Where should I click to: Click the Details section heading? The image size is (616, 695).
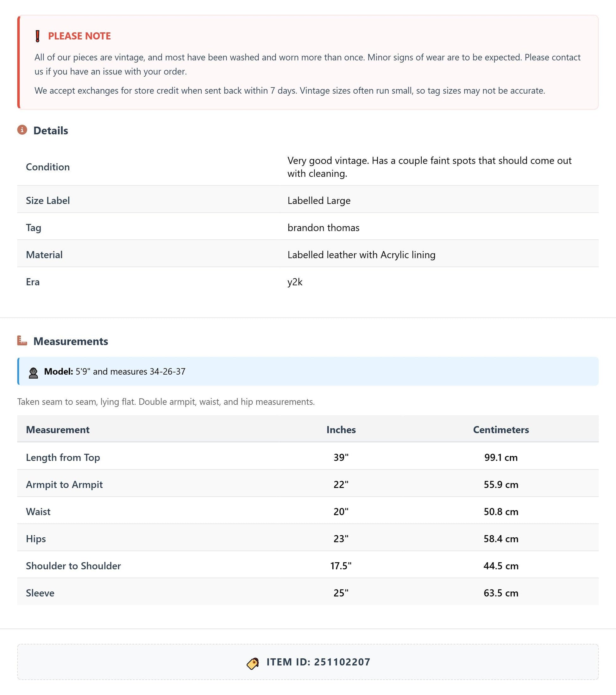click(x=51, y=130)
